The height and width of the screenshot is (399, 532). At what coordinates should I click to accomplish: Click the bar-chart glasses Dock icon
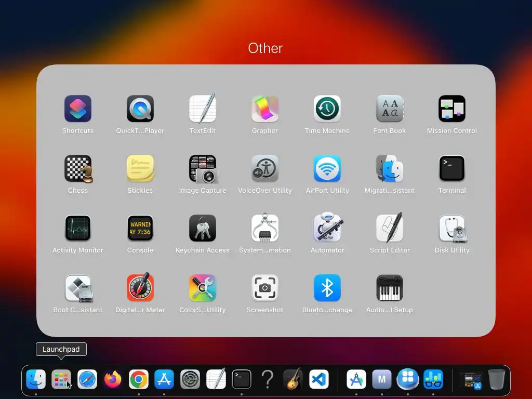[x=433, y=379]
